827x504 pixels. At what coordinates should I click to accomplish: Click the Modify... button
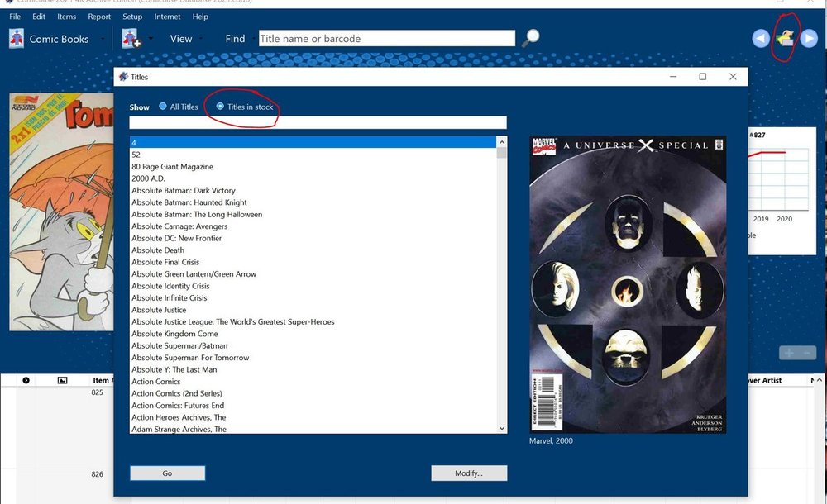point(469,473)
